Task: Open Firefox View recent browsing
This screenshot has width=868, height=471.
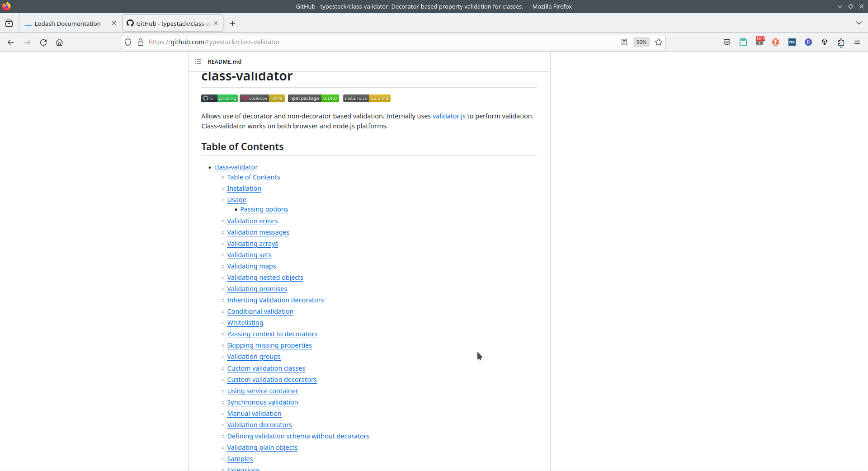Action: click(9, 24)
